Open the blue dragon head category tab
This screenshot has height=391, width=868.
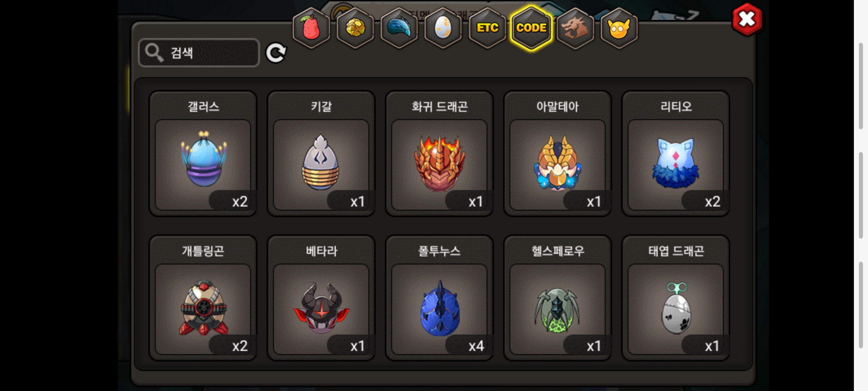(399, 28)
